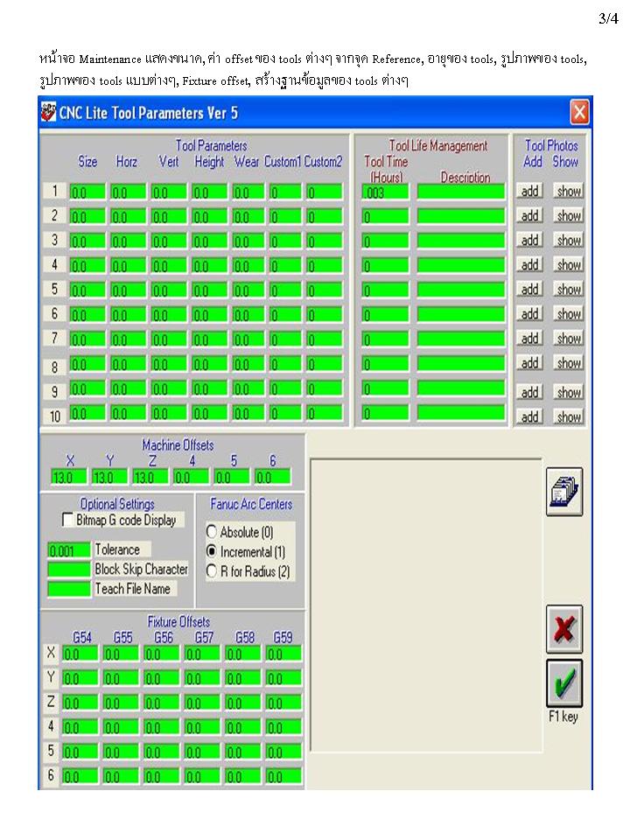
Task: Click the Optional Settings heading
Action: 117,504
